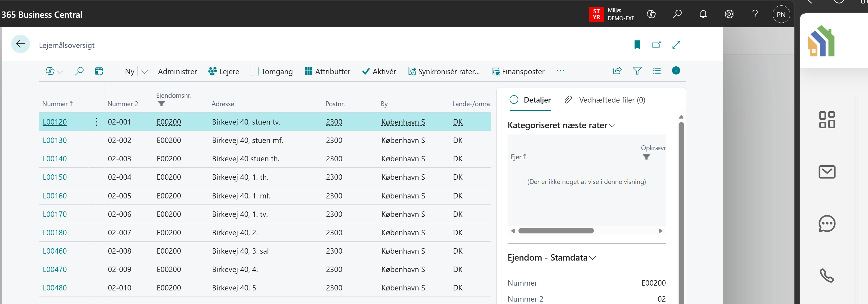Expand the page to full width

pyautogui.click(x=676, y=45)
